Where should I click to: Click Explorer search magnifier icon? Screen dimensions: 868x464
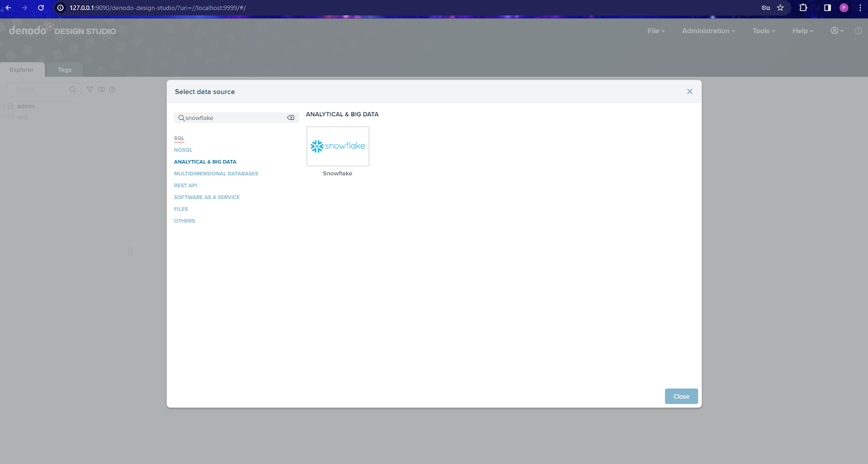(x=73, y=90)
